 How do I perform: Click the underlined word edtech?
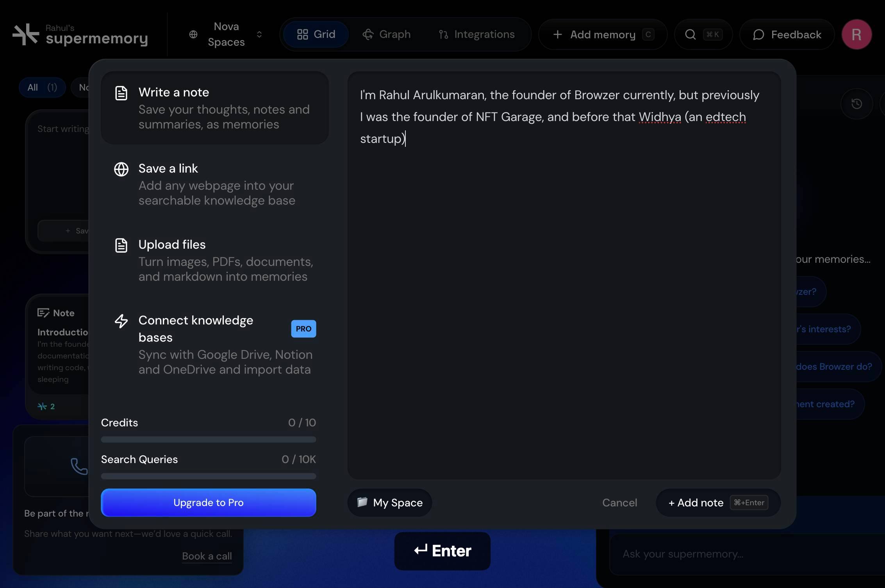click(726, 117)
